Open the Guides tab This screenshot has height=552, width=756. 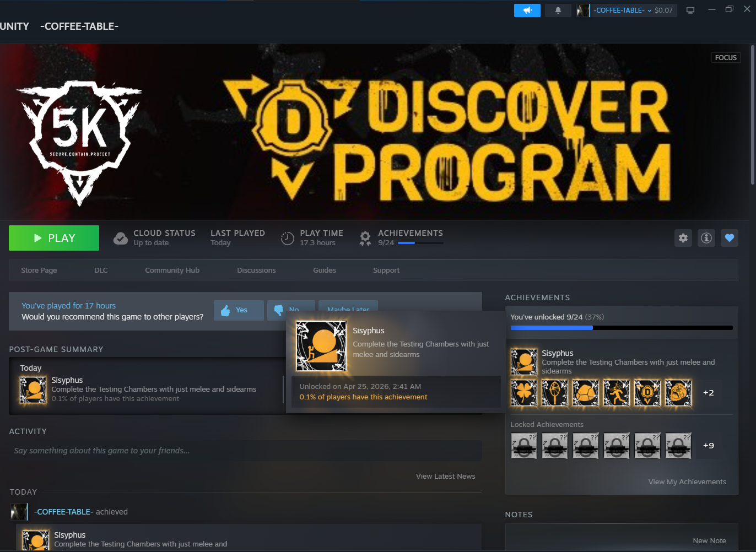[325, 270]
